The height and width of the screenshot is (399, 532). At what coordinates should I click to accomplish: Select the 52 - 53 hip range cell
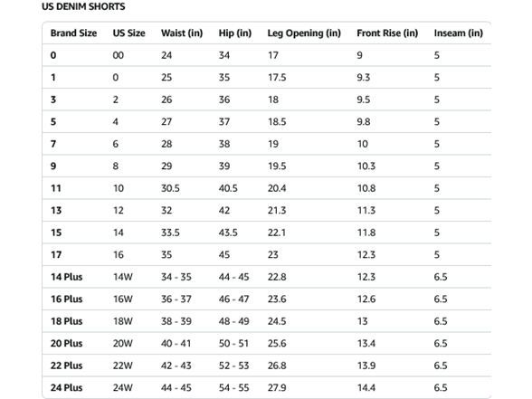coord(233,366)
